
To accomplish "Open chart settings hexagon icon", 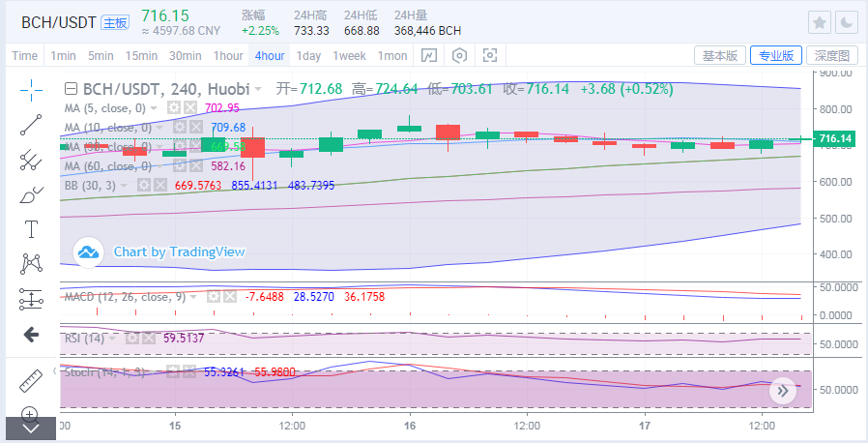I will click(459, 55).
